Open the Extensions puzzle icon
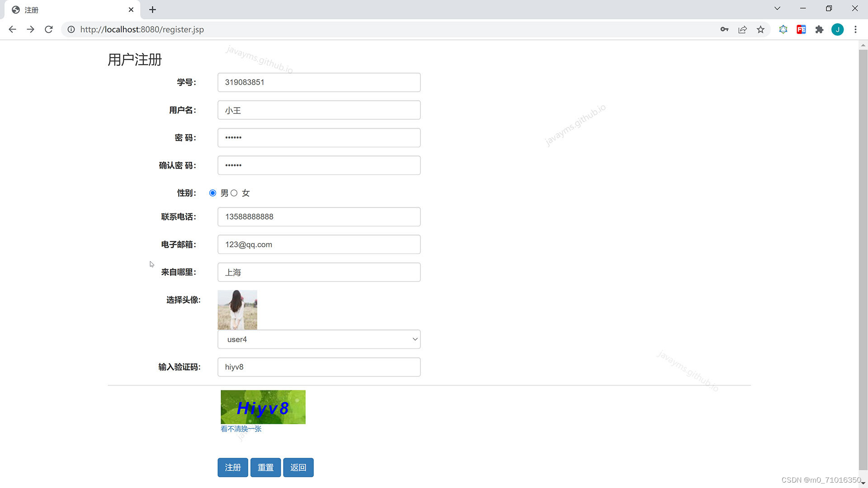 (819, 29)
